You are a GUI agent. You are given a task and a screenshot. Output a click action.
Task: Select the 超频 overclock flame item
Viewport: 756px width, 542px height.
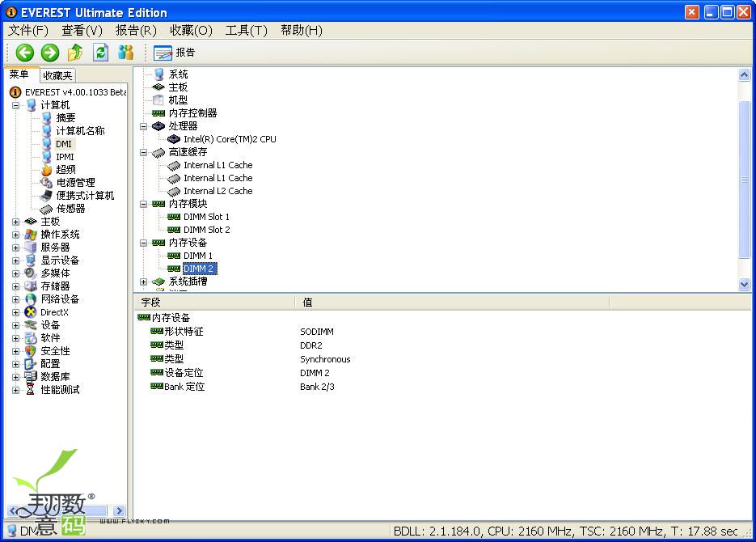click(65, 170)
